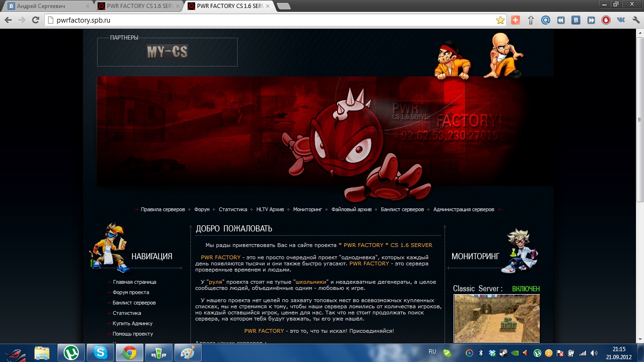Screen dimensions: 644x362
Task: Click the Dropbox tray icon
Action: click(x=492, y=353)
